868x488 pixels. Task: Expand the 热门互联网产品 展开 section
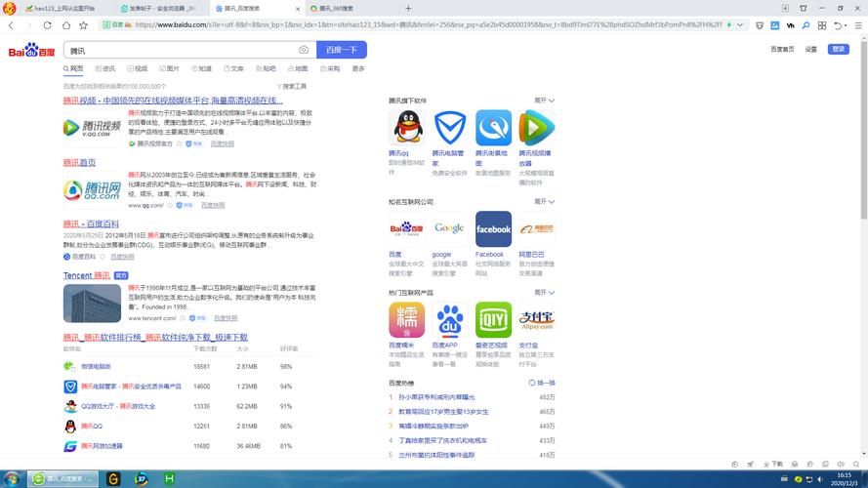point(544,292)
